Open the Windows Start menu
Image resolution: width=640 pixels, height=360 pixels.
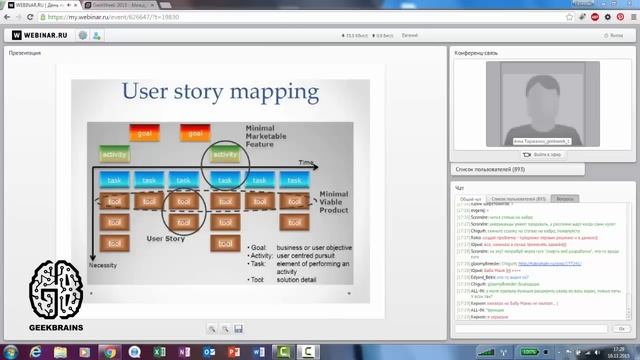click(x=11, y=352)
